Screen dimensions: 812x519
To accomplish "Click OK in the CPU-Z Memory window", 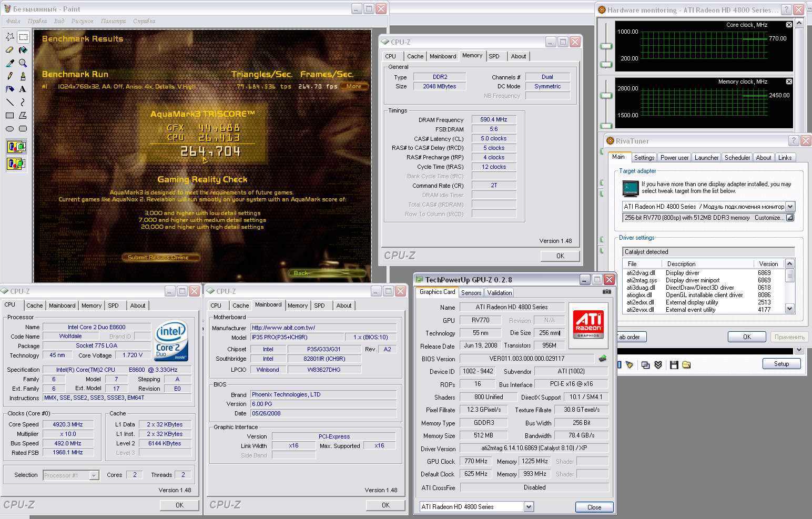I will coord(560,256).
